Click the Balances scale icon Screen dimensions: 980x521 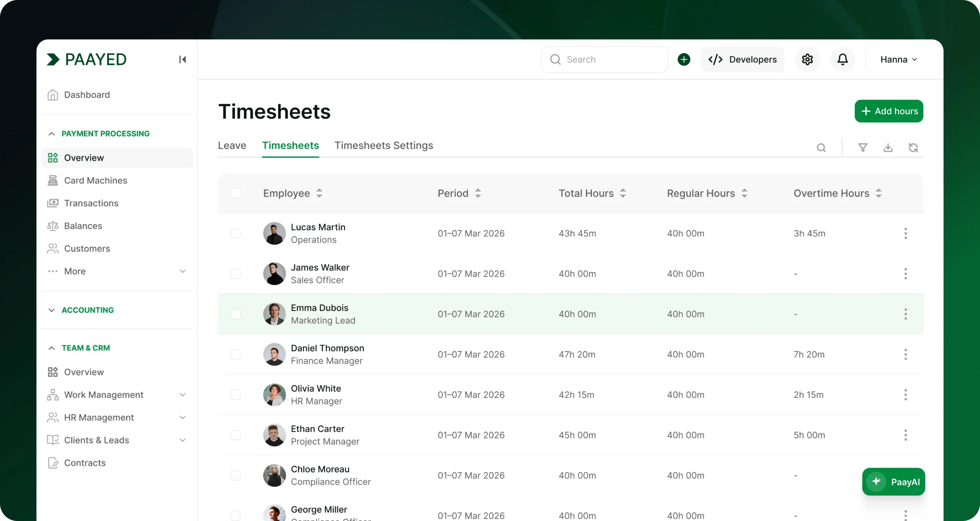coord(53,226)
